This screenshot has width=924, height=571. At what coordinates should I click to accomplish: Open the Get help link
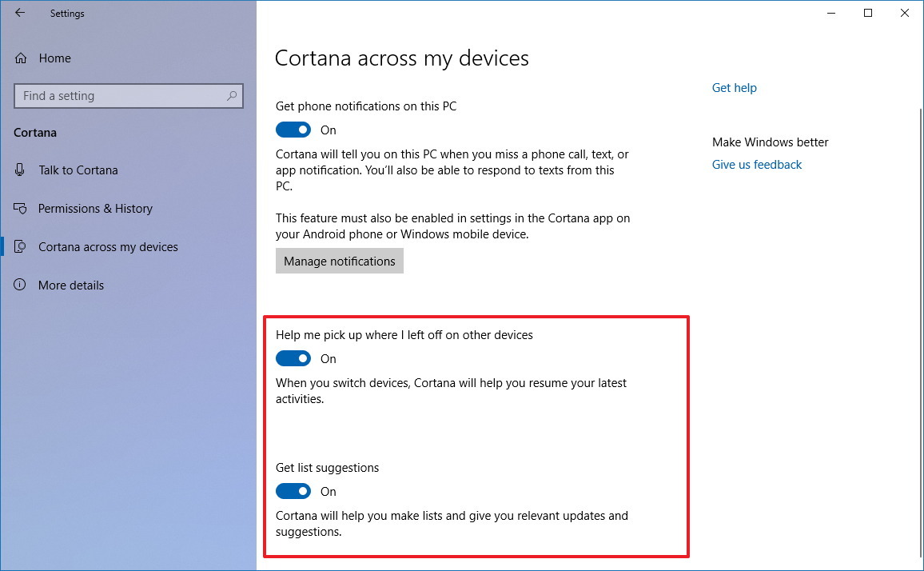tap(734, 88)
